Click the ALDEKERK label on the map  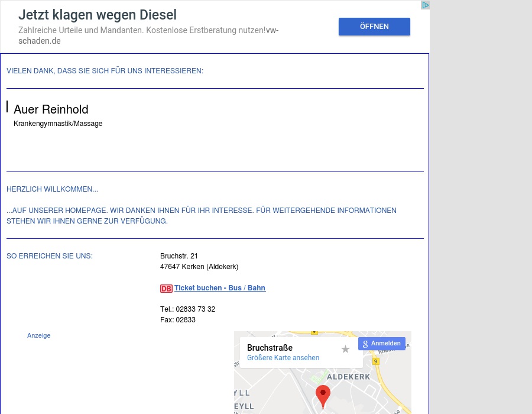coord(348,377)
